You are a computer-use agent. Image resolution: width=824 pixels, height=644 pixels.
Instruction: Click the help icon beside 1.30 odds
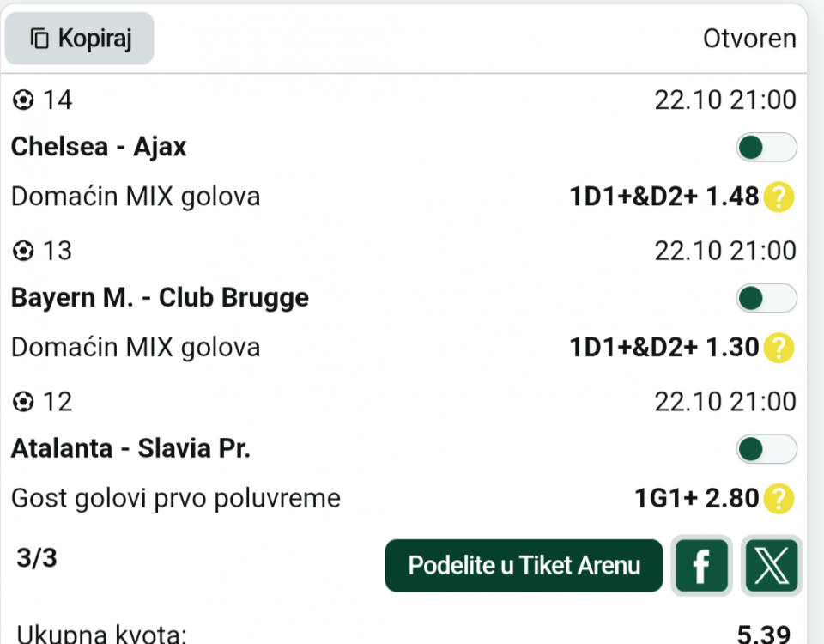pyautogui.click(x=779, y=348)
